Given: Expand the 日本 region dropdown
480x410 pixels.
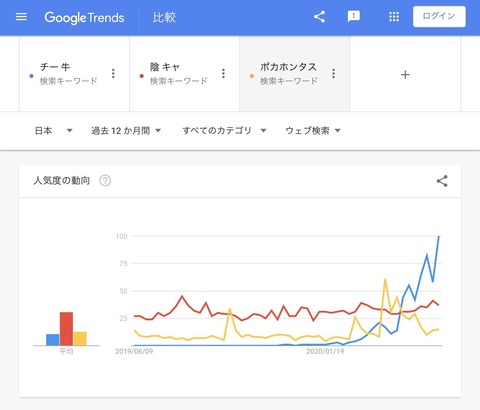Looking at the screenshot, I should click(x=54, y=131).
